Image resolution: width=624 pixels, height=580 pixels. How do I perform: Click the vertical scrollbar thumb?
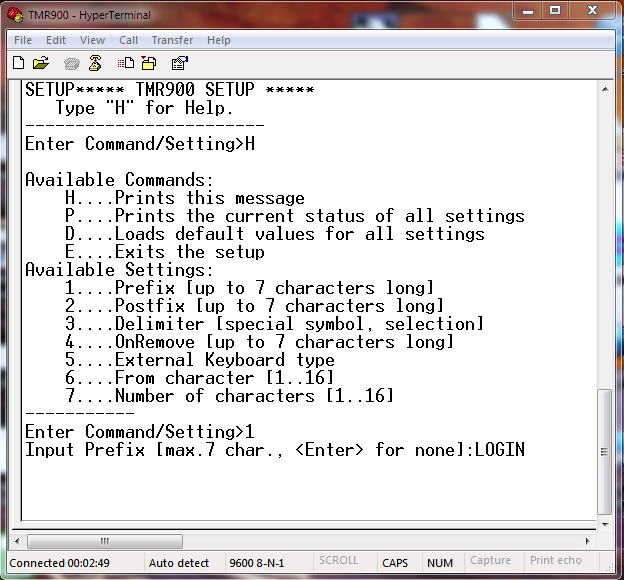[x=605, y=452]
